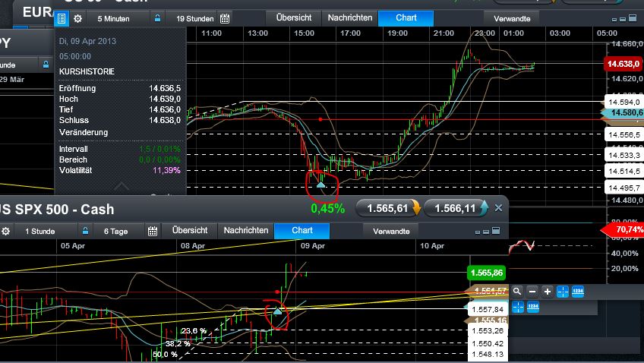Select the Chart tab in the upper chart window
The width and height of the screenshot is (644, 363).
tap(406, 18)
